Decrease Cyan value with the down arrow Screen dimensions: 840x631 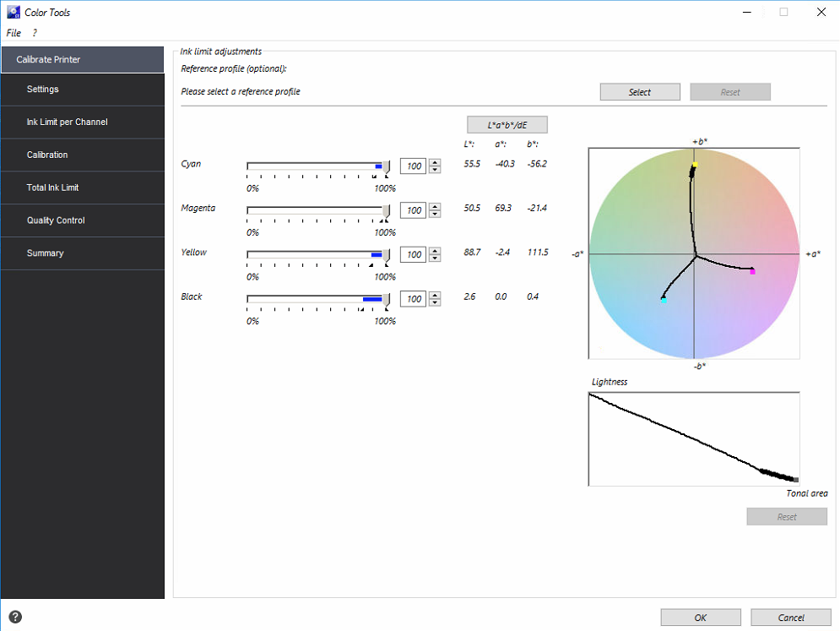[x=435, y=170]
